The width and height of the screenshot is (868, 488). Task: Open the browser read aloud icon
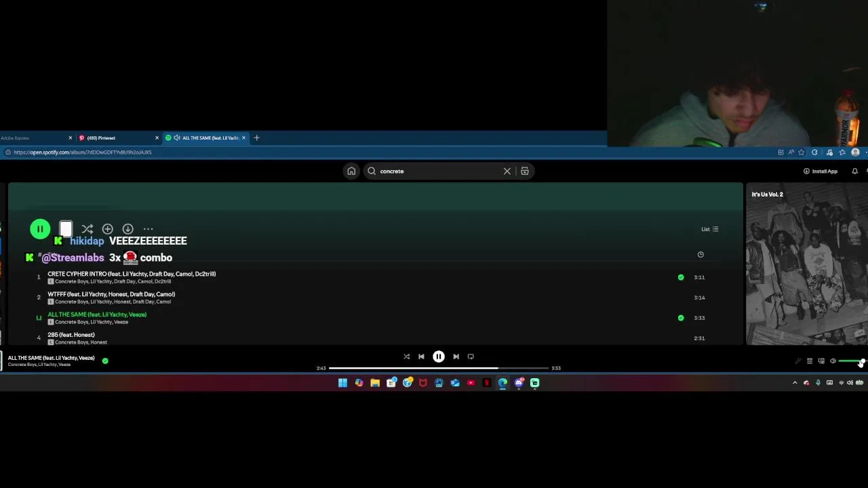[791, 152]
